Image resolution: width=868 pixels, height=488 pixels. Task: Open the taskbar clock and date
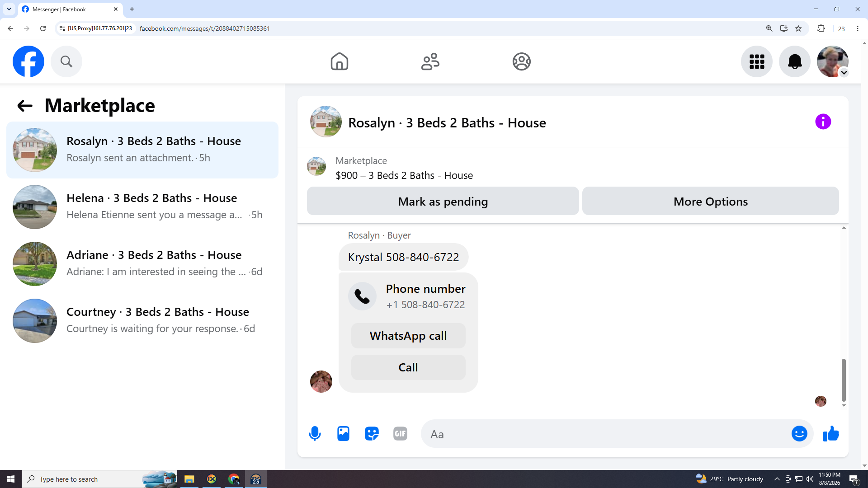click(x=829, y=479)
